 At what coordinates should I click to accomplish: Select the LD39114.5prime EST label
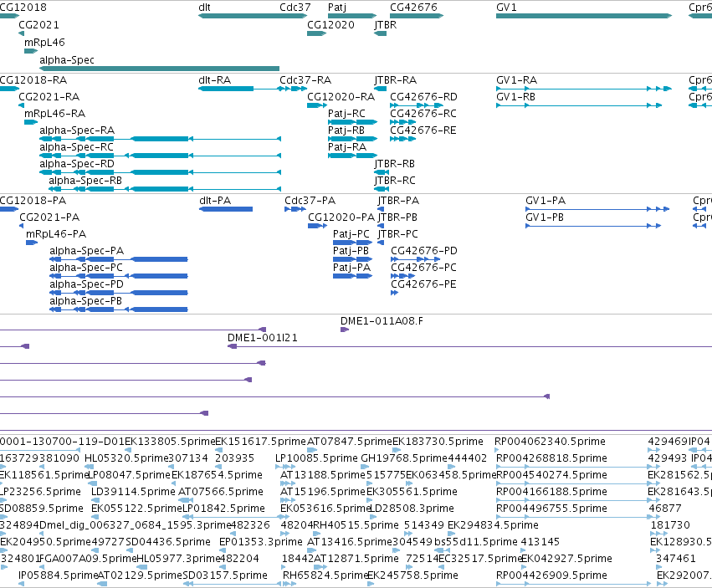pyautogui.click(x=133, y=492)
